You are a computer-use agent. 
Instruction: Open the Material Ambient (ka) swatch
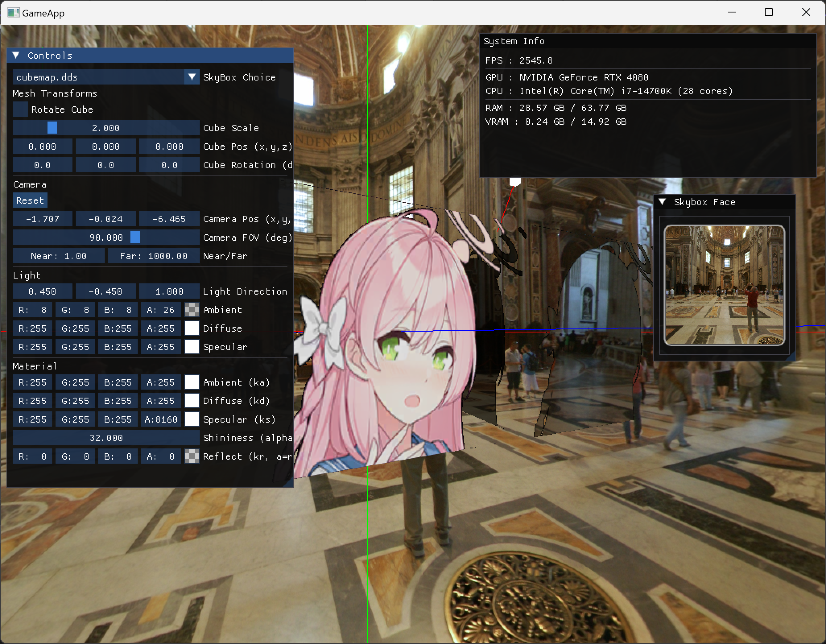click(192, 382)
